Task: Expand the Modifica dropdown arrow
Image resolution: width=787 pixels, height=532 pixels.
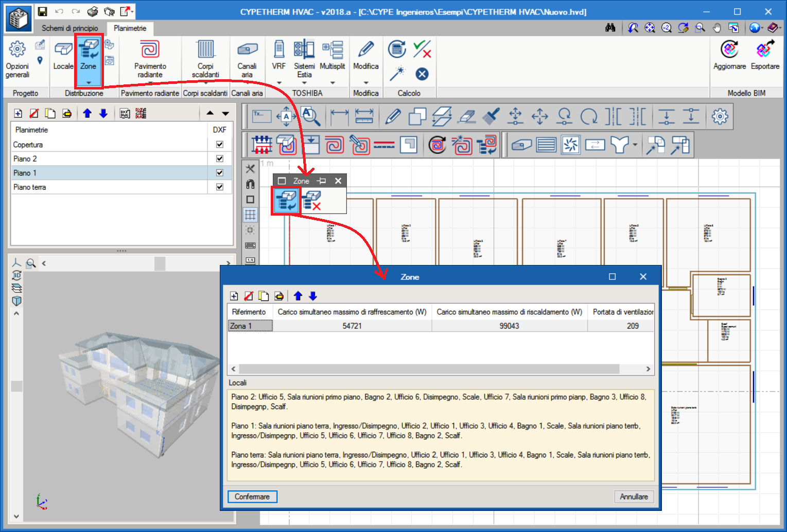Action: click(366, 82)
